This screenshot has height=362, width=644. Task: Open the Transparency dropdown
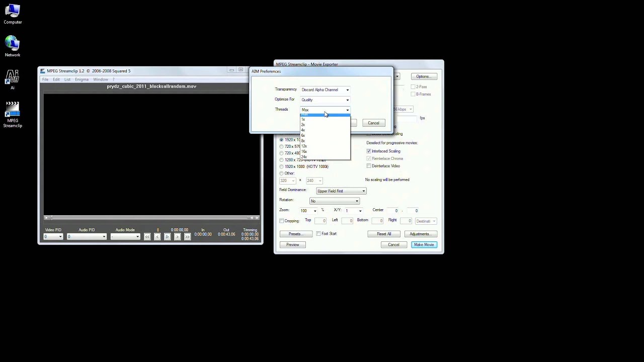click(x=325, y=90)
